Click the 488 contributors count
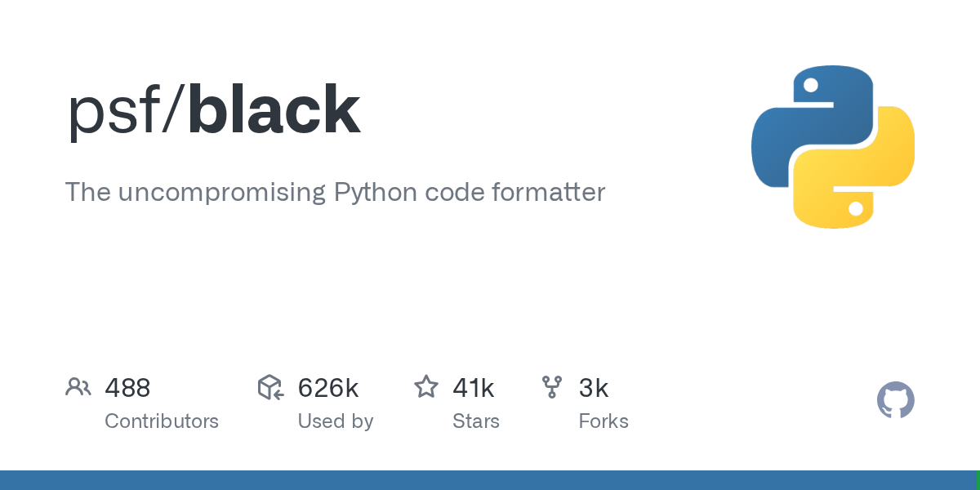This screenshot has width=980, height=490. pyautogui.click(x=127, y=388)
